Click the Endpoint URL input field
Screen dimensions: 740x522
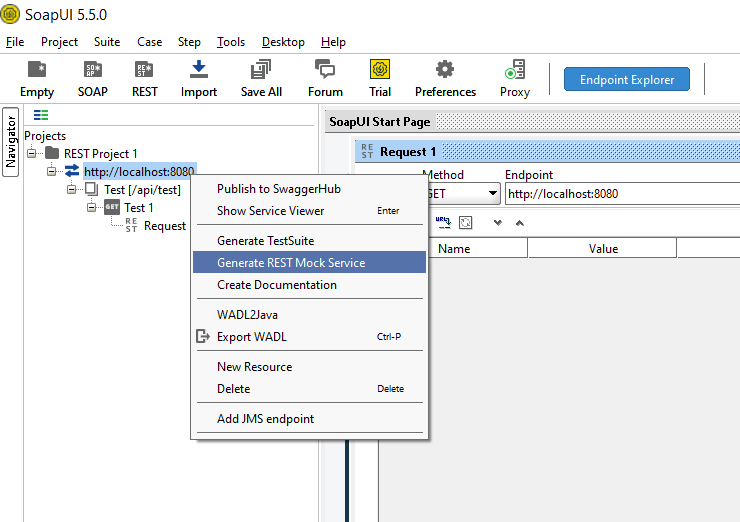pos(620,194)
